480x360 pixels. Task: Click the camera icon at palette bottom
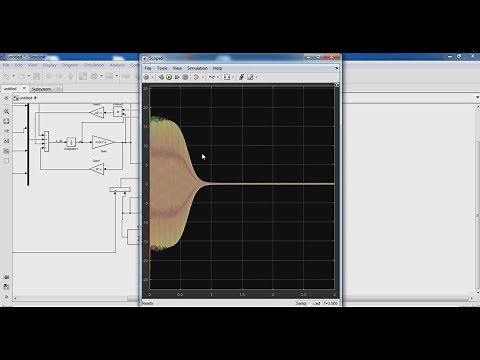pos(6,277)
